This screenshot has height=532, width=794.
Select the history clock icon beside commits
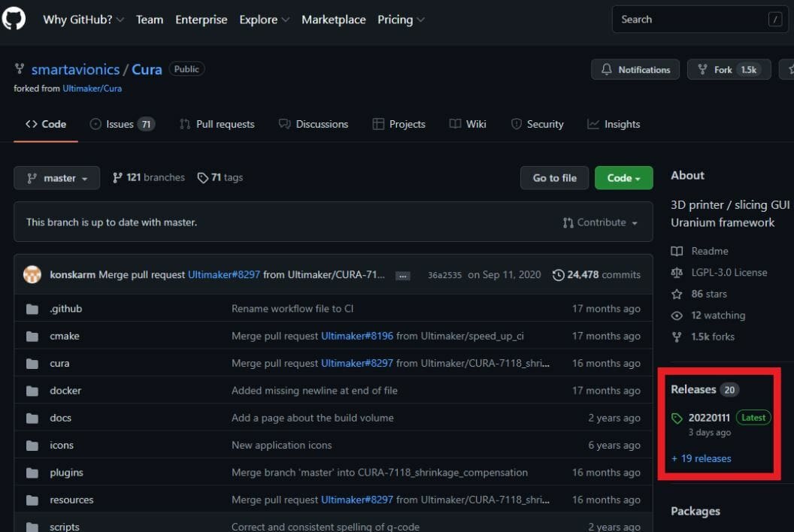(x=558, y=275)
